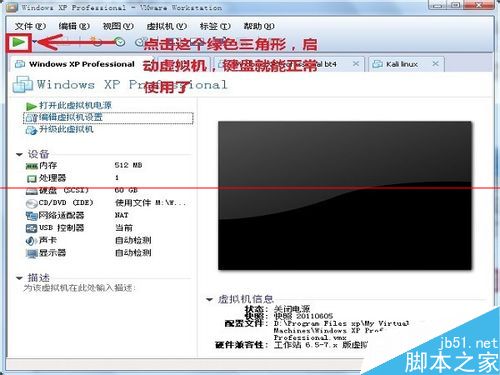Click 升级此虚拟机 upgrade link
Image resolution: width=500 pixels, height=375 pixels.
coord(66,129)
